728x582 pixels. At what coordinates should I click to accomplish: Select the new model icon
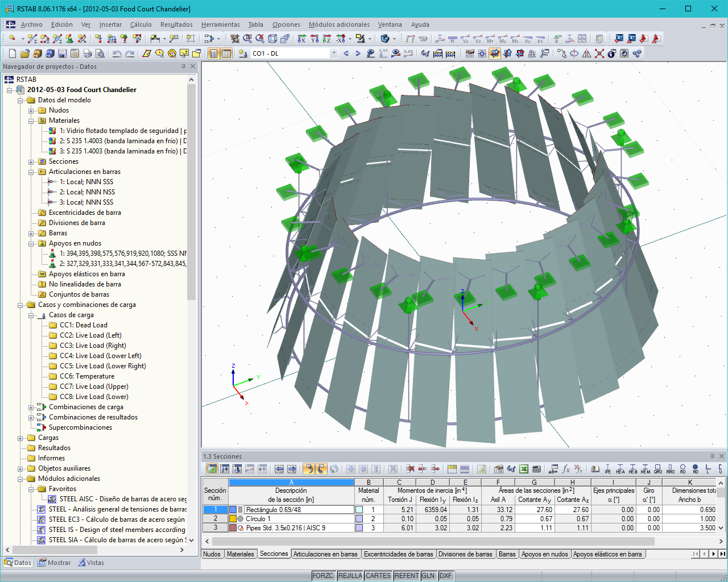pos(11,53)
